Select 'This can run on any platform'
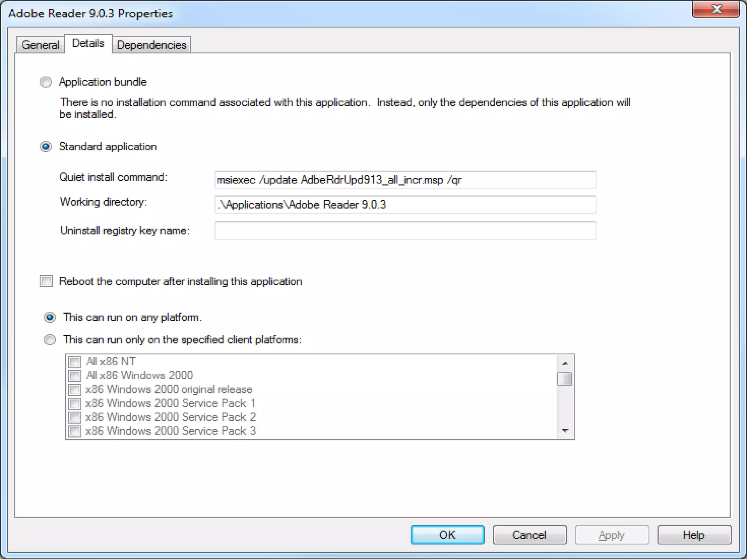 [x=50, y=318]
